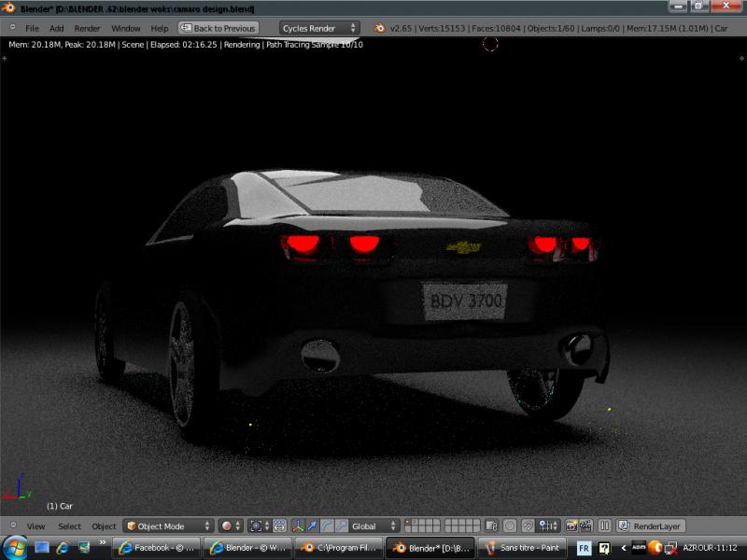The width and height of the screenshot is (747, 560).
Task: Click the Faces:10804 stat in header
Action: click(496, 28)
